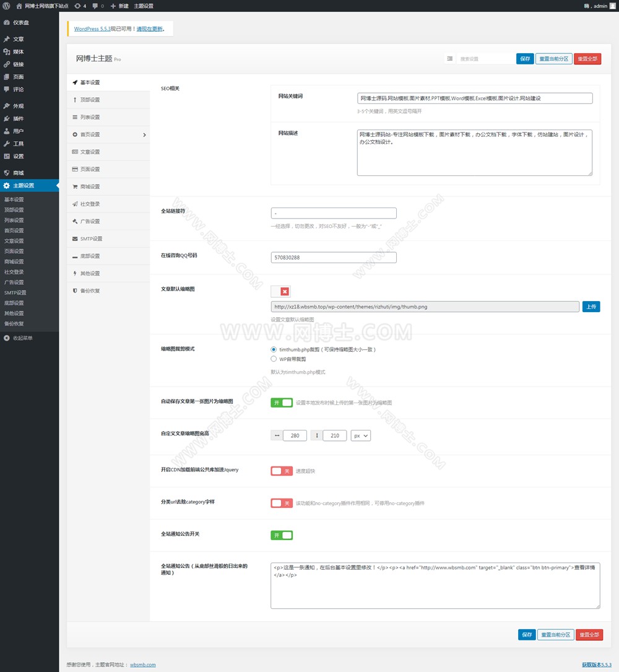This screenshot has width=619, height=672.
Task: Click the 插件 plug icon in sidebar
Action: click(x=6, y=118)
